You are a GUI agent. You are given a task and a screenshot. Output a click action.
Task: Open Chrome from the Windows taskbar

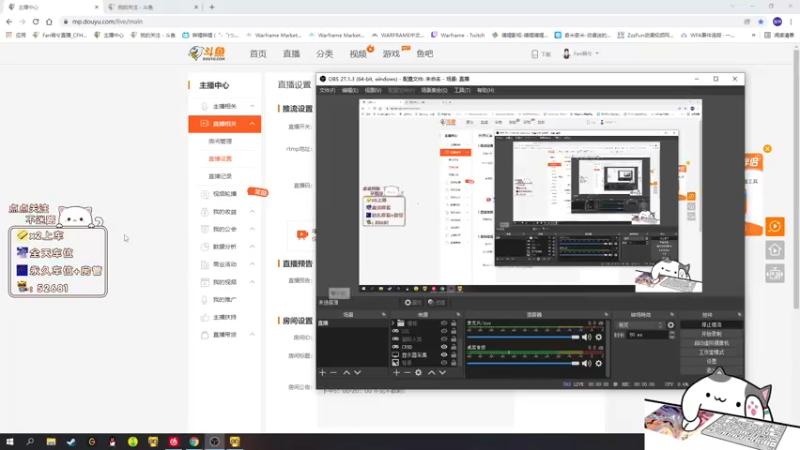click(194, 442)
